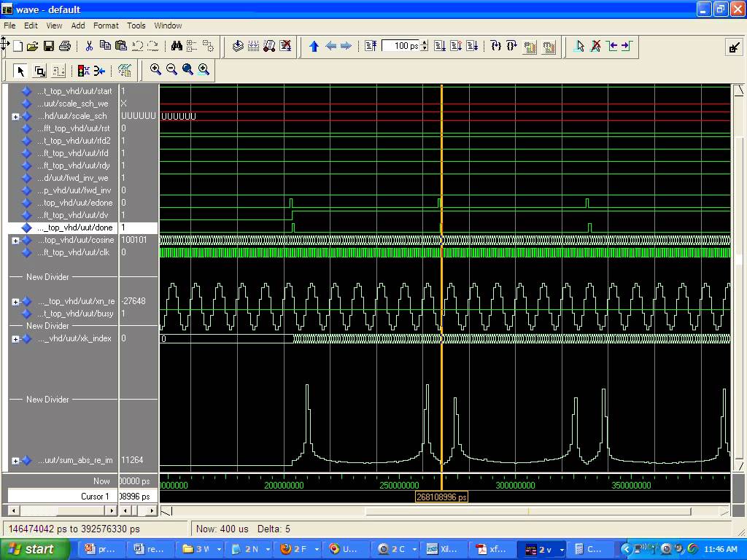This screenshot has width=747, height=560.
Task: Expand the scale_sch signal bus
Action: point(15,116)
